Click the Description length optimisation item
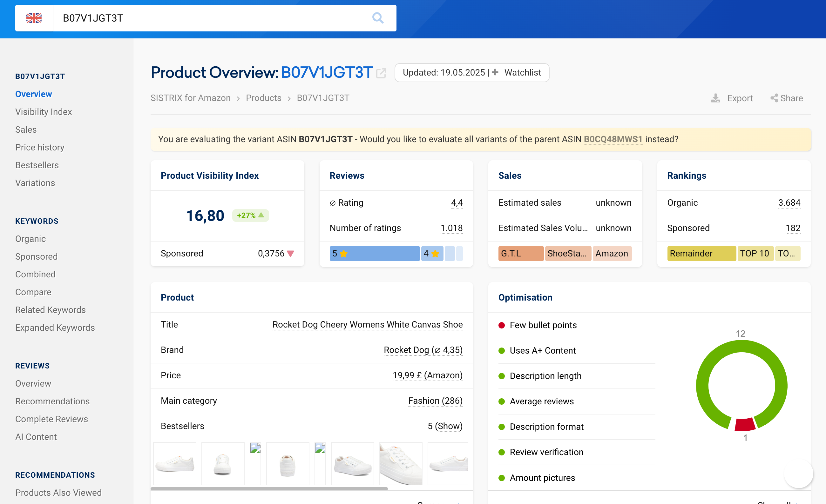 [545, 376]
